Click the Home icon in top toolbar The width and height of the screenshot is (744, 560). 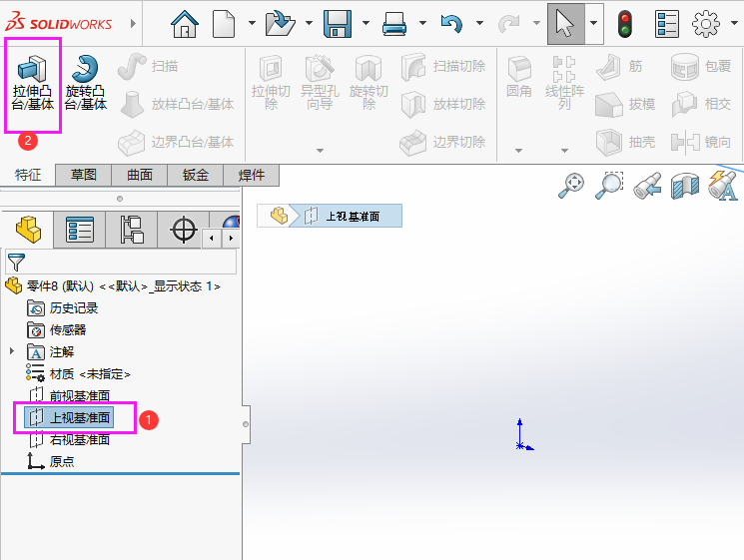click(185, 23)
